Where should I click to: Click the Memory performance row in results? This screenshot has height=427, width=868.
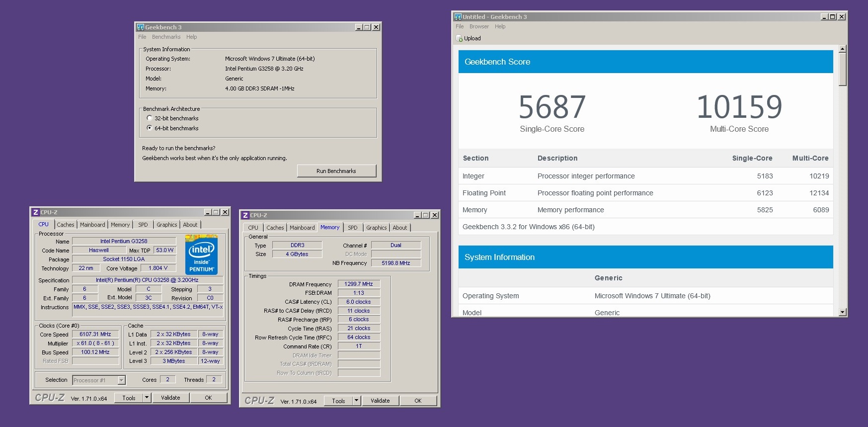pos(646,210)
